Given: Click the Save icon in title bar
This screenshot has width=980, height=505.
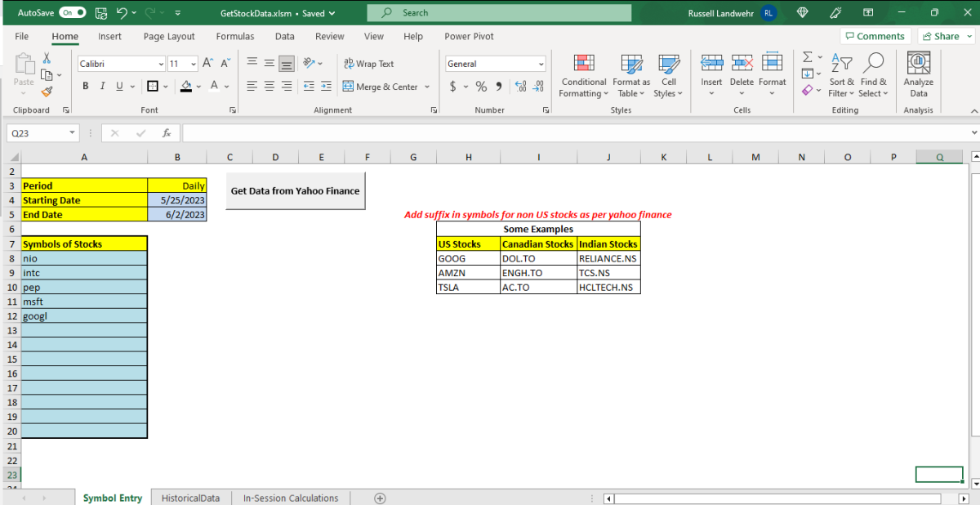Looking at the screenshot, I should [100, 13].
